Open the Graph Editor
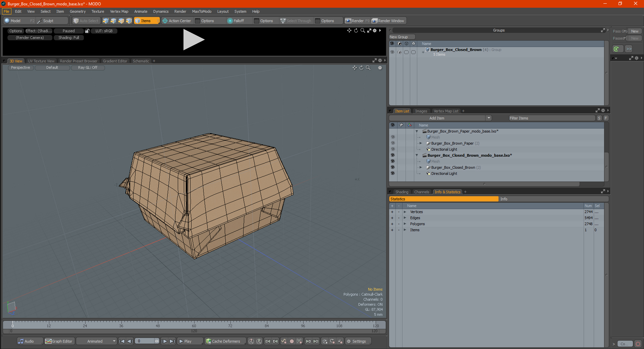Screen dimensions: 644x349 pyautogui.click(x=59, y=341)
